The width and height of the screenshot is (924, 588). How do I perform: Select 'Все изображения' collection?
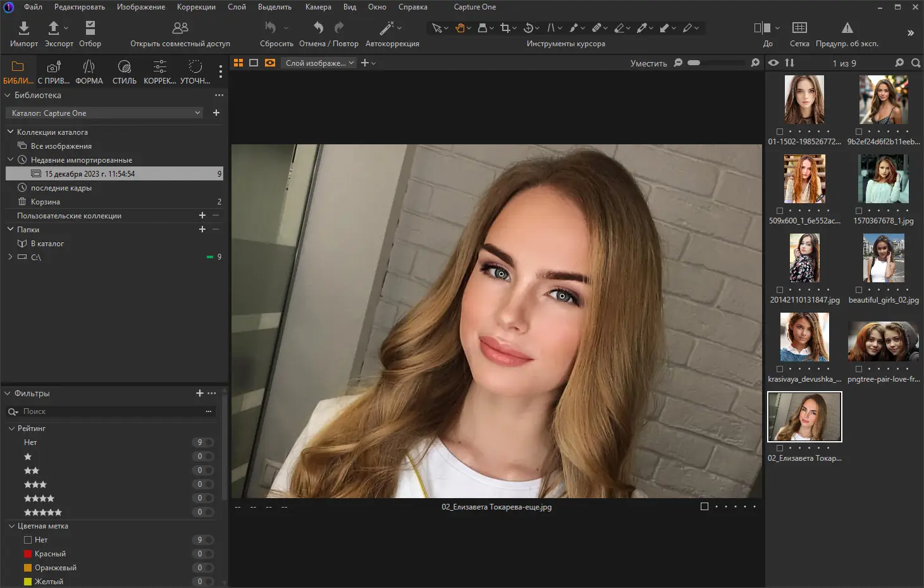(61, 146)
